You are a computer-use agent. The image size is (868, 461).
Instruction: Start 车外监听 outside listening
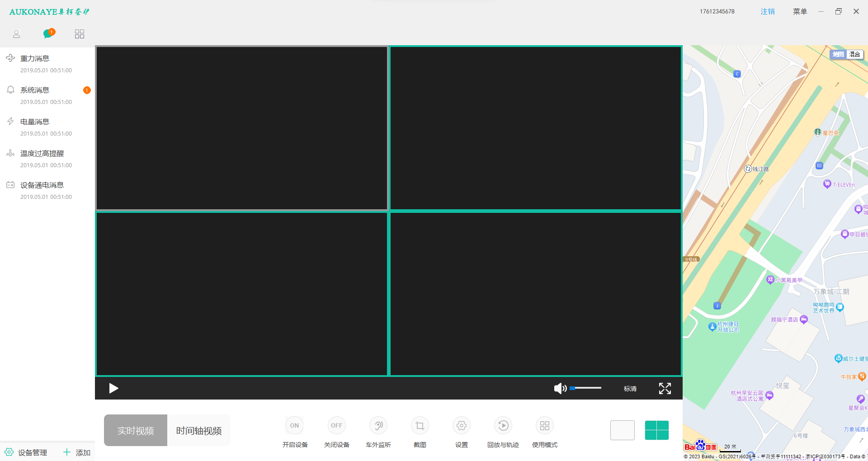click(378, 425)
